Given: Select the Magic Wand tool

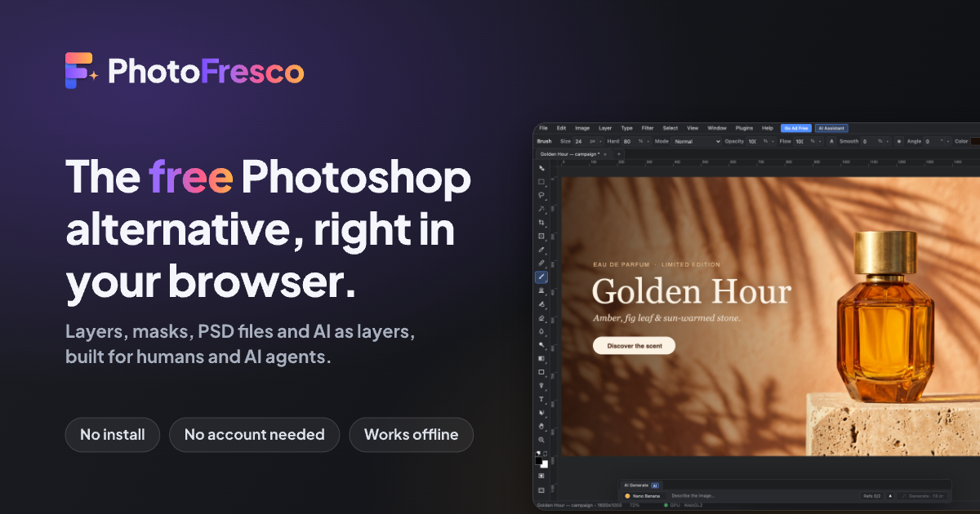Looking at the screenshot, I should click(x=541, y=209).
